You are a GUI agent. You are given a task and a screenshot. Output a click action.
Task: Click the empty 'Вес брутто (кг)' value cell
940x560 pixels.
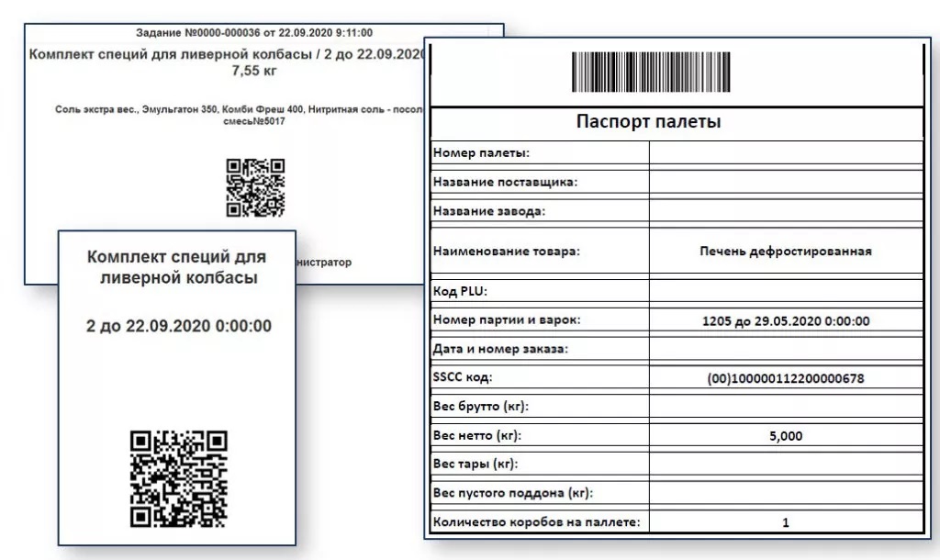pos(785,407)
